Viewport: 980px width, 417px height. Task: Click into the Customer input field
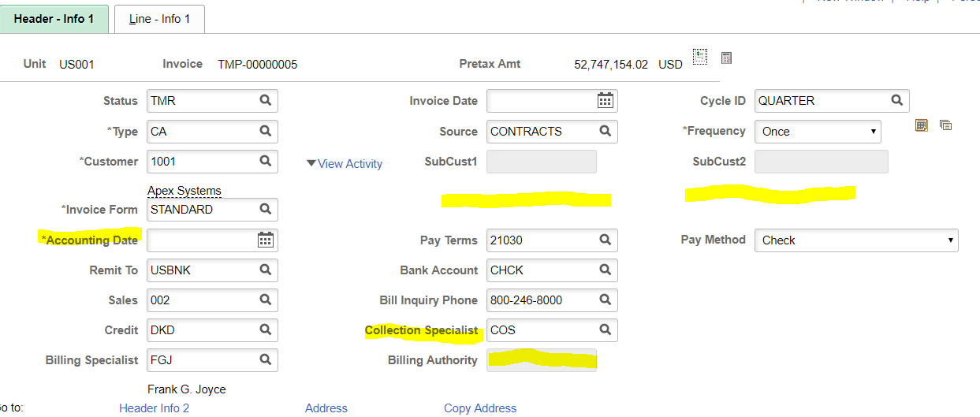click(201, 162)
